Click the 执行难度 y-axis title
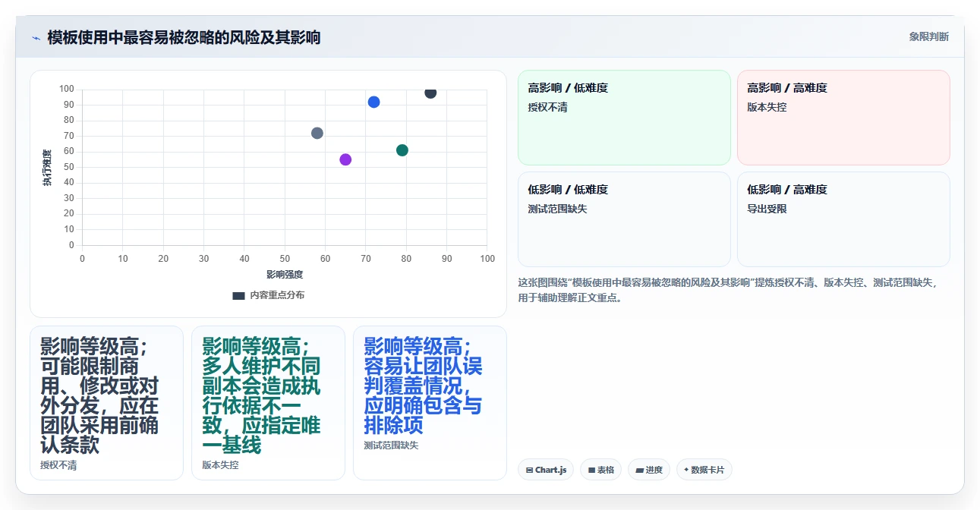980x510 pixels. pos(47,168)
